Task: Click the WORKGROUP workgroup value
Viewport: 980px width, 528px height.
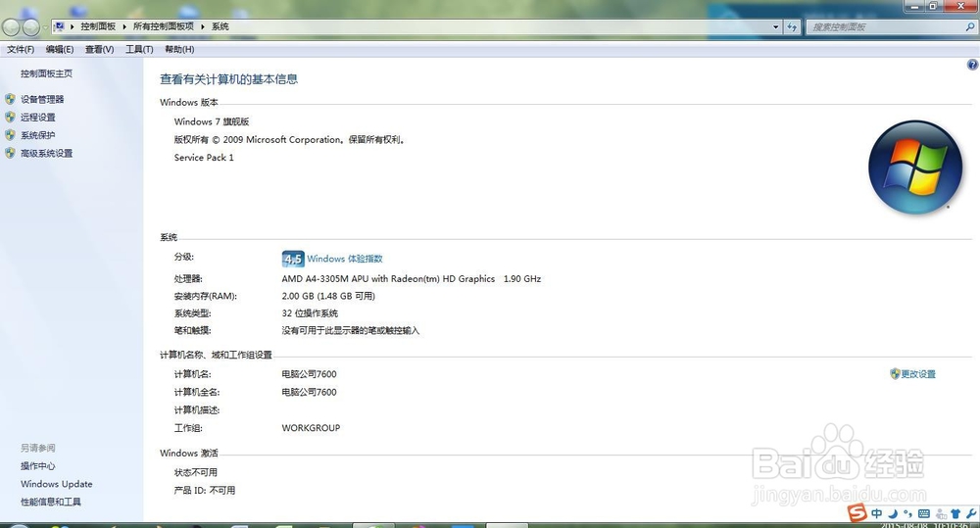Action: [311, 428]
